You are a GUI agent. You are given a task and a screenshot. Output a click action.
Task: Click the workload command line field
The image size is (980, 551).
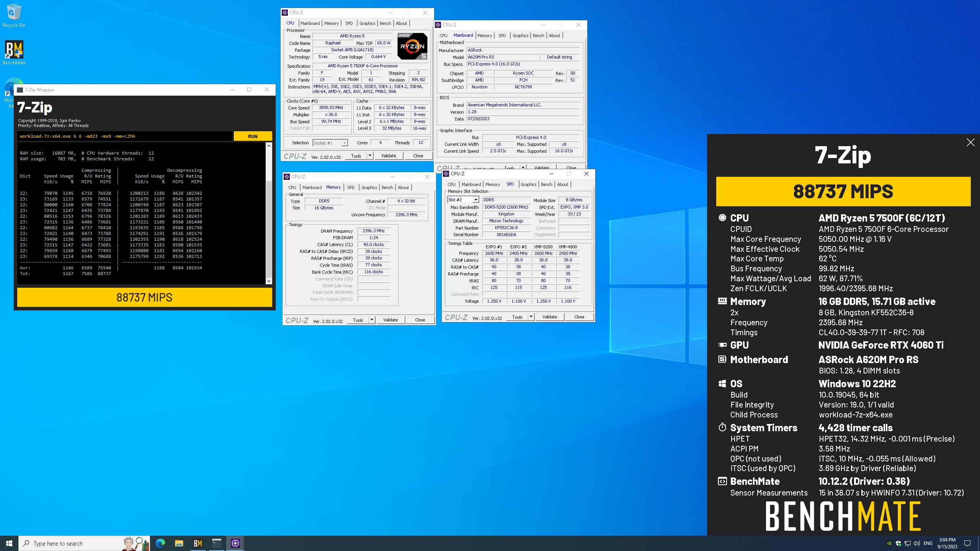click(124, 136)
